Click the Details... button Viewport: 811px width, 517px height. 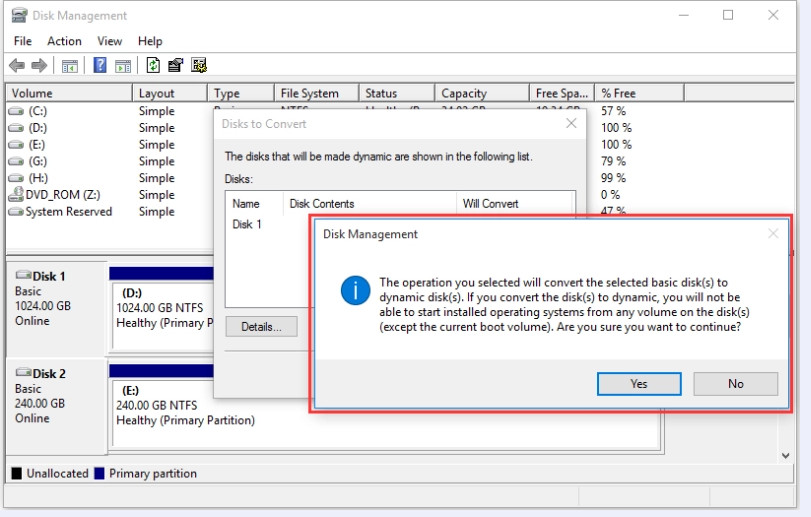coord(261,327)
